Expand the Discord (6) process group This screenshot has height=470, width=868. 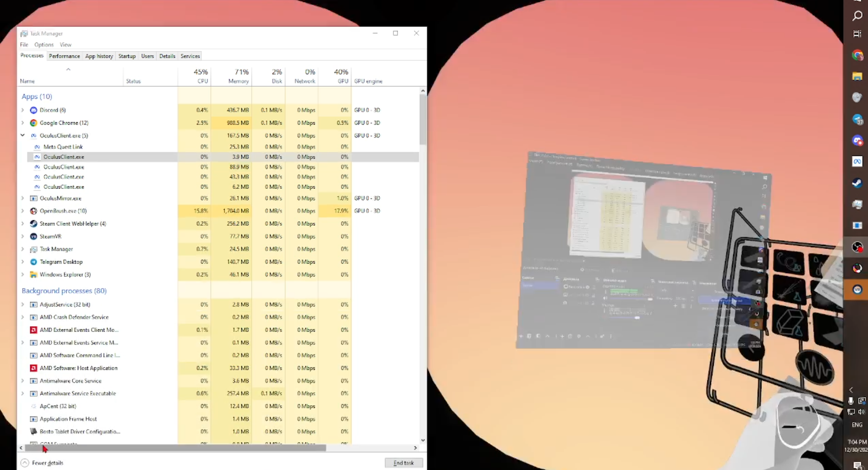point(22,110)
